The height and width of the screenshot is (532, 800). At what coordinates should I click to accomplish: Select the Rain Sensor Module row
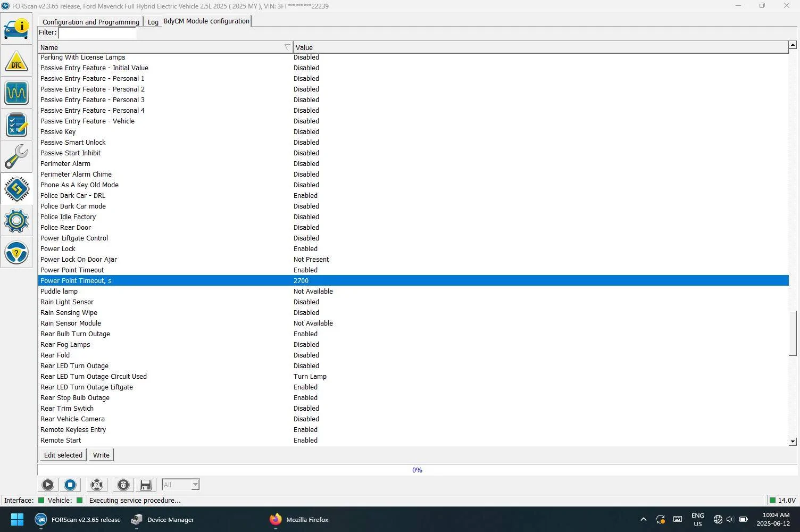413,323
